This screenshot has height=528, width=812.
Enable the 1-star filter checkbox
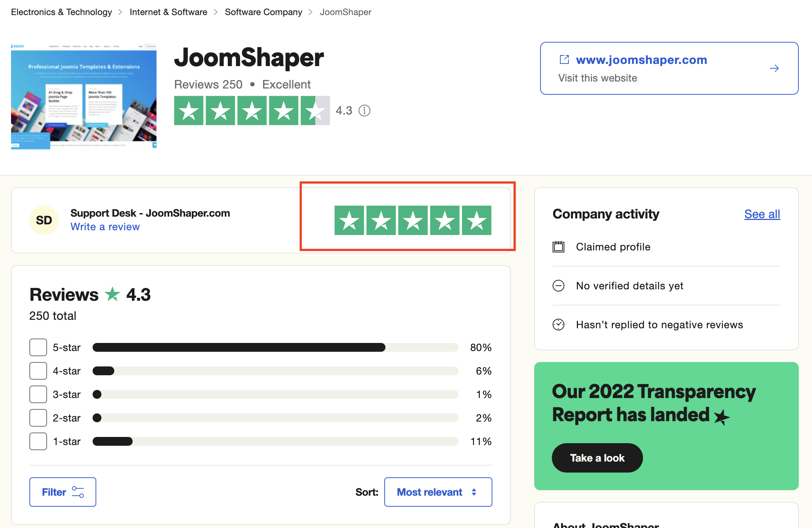click(38, 441)
